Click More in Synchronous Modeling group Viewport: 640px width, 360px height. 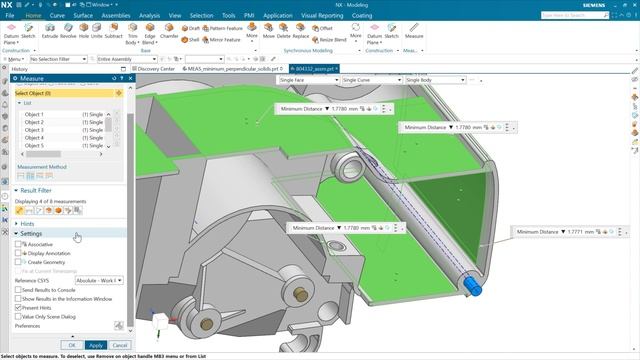pyautogui.click(x=356, y=31)
